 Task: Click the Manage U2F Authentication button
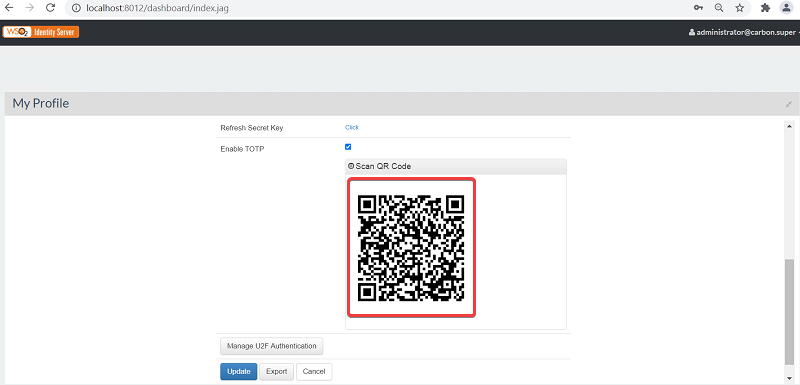click(x=271, y=346)
